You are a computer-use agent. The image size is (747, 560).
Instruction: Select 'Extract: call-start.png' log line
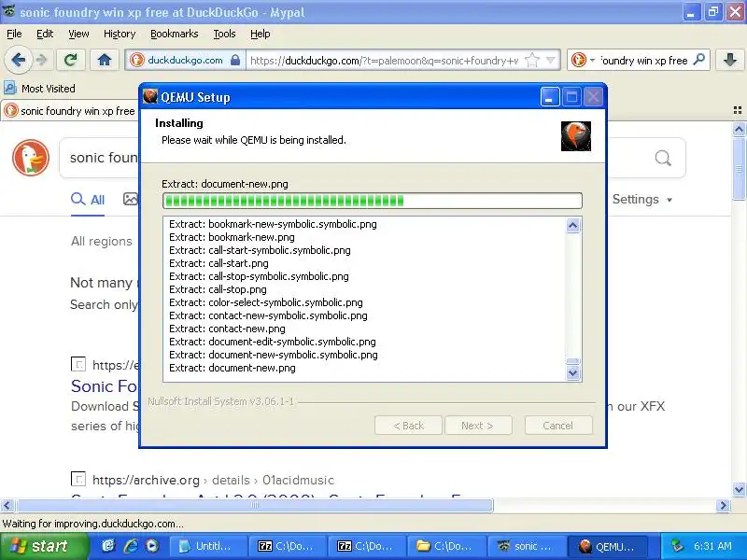click(218, 263)
